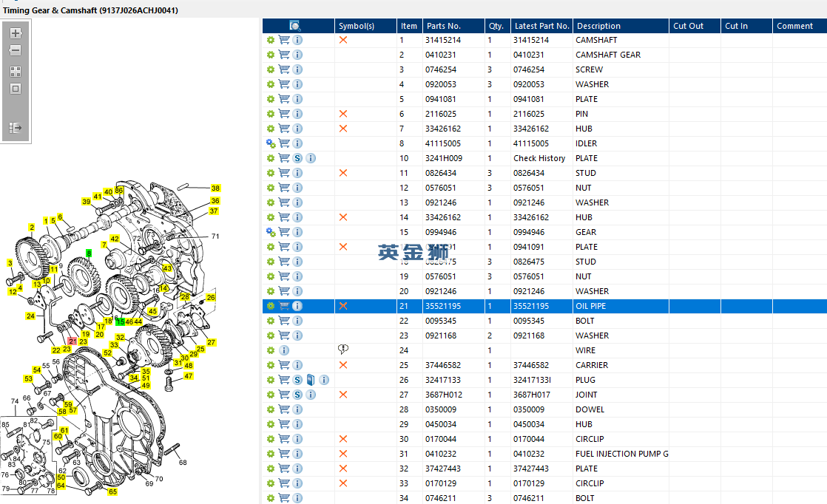Open info for BOLT item 34
This screenshot has height=504, width=827.
tap(297, 497)
